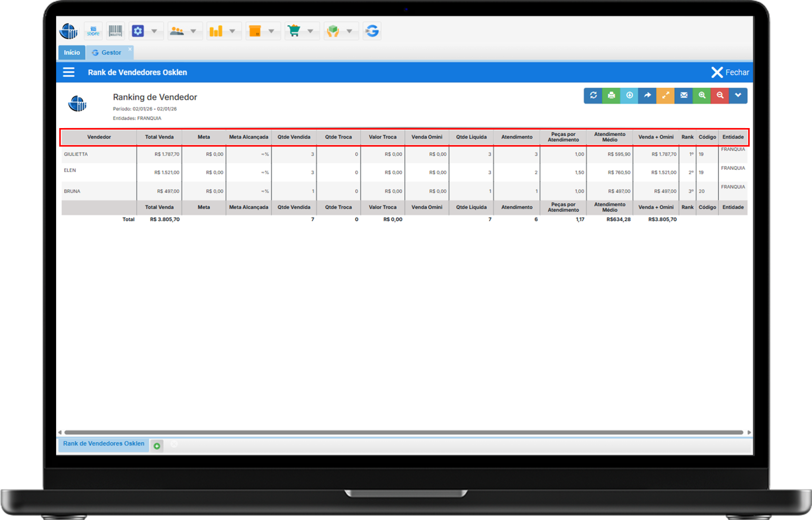Switch to the Início tab
This screenshot has height=520, width=812.
coord(72,53)
